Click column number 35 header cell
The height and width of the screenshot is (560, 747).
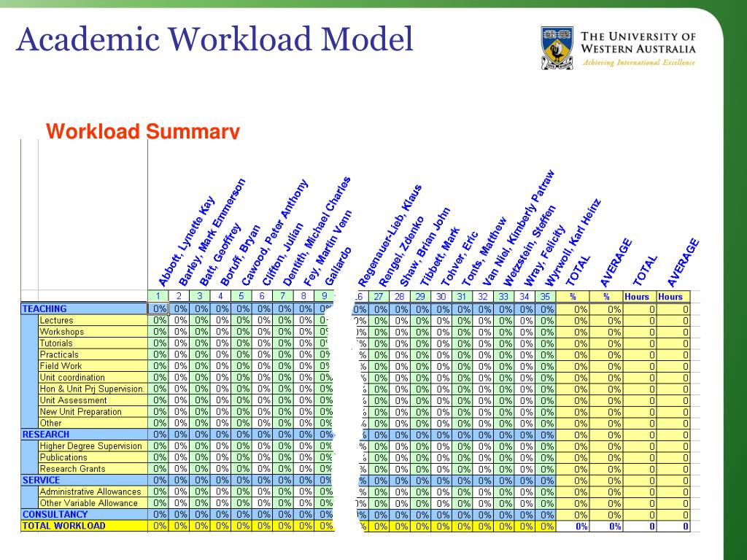(x=545, y=296)
